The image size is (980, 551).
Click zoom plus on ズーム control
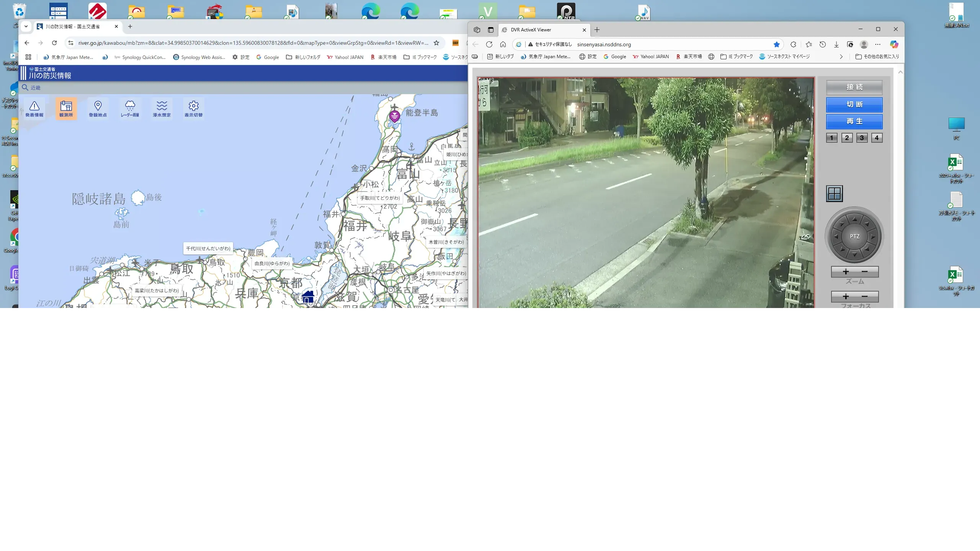pos(846,272)
